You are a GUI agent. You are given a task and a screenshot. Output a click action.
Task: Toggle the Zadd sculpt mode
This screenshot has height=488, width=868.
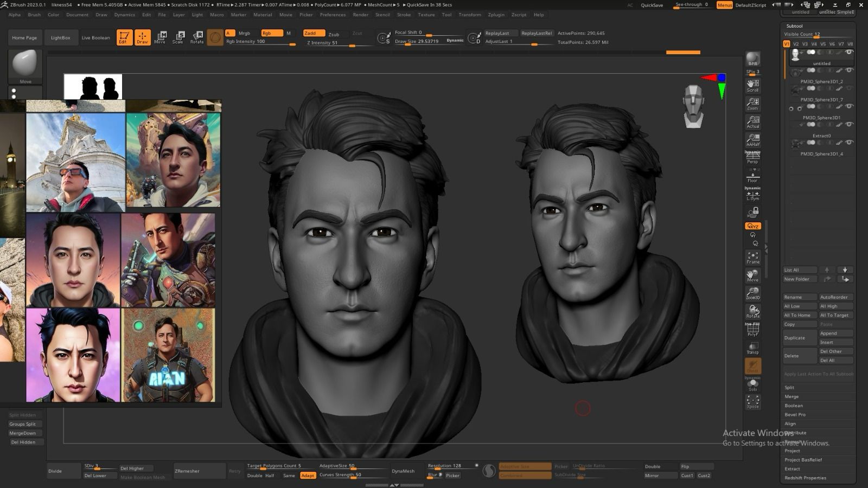(314, 33)
